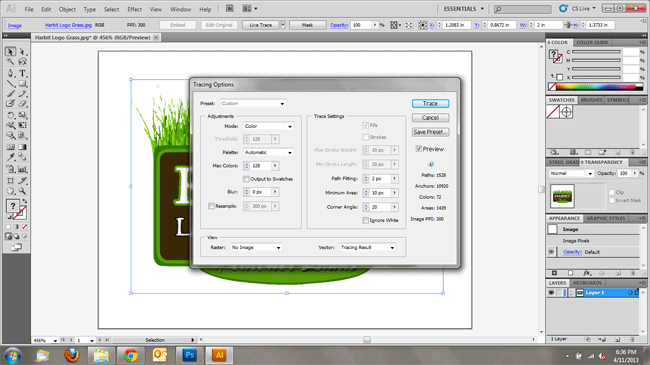
Task: Open the Normal blending mode dropdown
Action: (571, 173)
